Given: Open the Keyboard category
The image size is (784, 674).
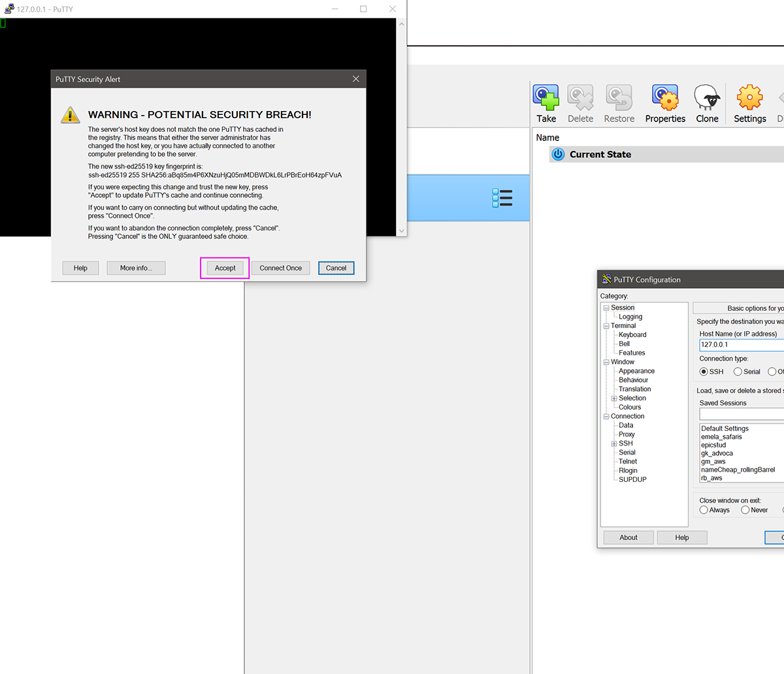Looking at the screenshot, I should [x=632, y=335].
